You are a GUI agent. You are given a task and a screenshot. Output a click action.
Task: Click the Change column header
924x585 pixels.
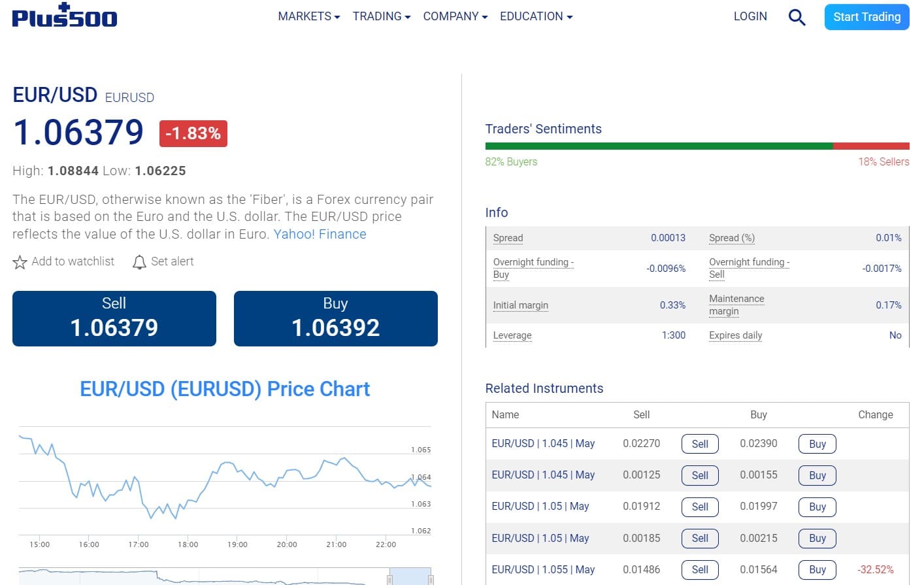[875, 414]
